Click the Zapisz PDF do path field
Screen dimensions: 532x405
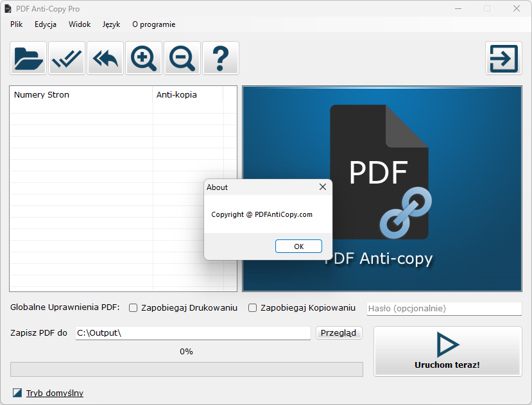pyautogui.click(x=193, y=333)
